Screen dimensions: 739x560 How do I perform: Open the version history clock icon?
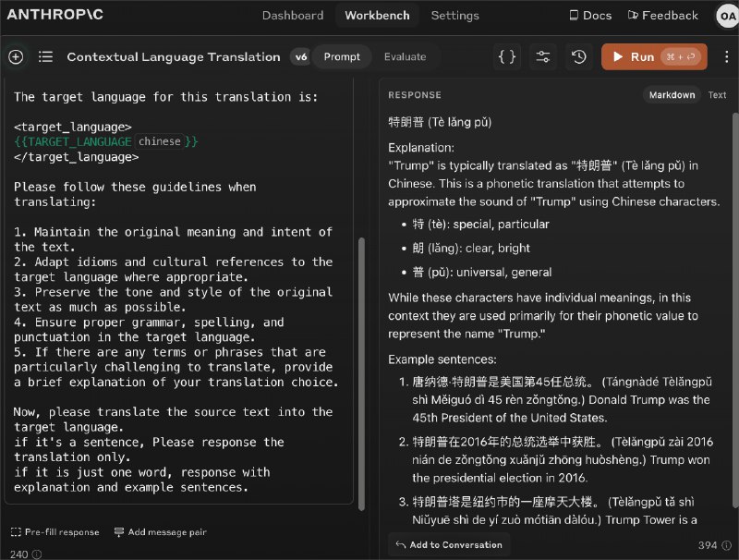coord(579,57)
